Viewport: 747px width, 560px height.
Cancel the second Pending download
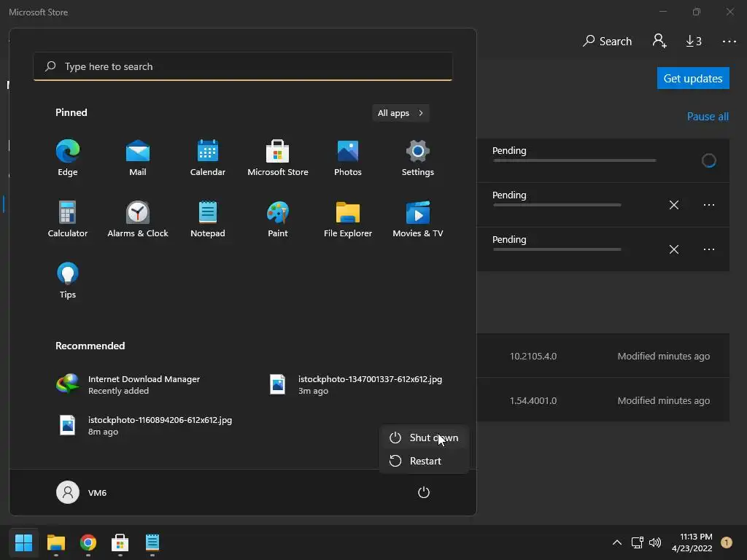(x=673, y=205)
